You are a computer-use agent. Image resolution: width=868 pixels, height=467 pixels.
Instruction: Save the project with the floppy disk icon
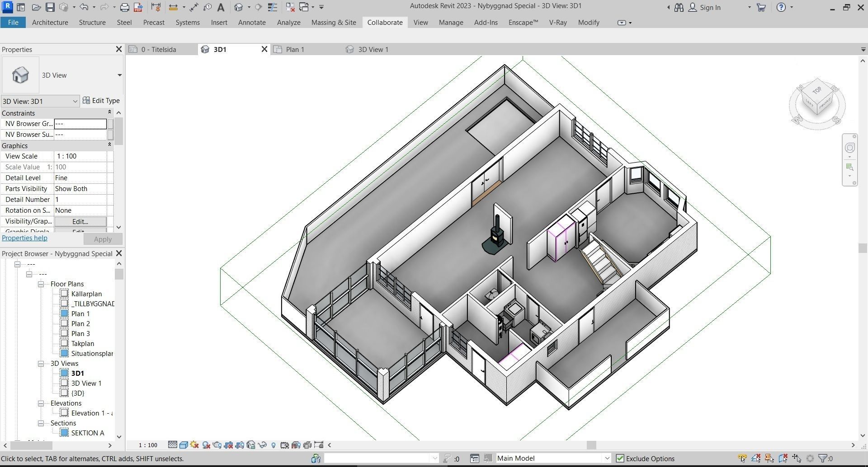pos(50,7)
